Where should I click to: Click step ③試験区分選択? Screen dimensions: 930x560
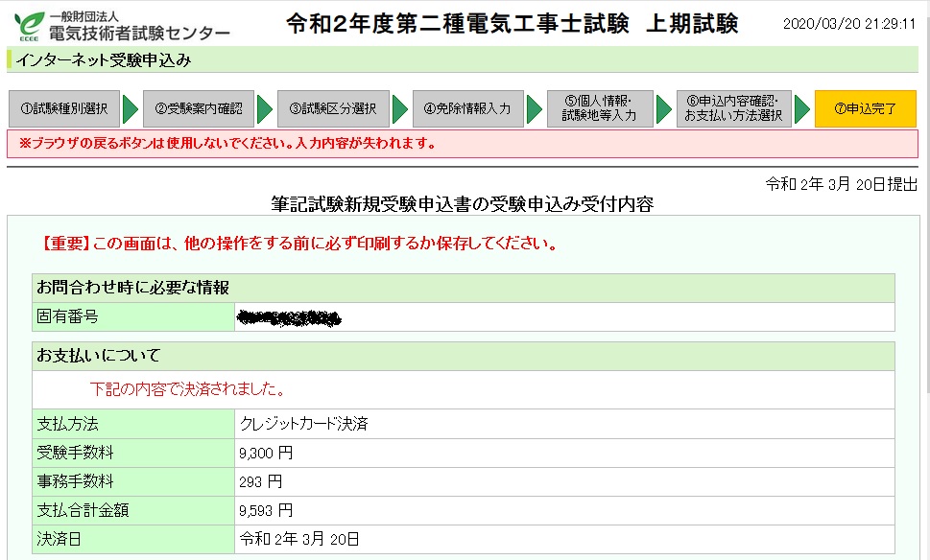point(333,108)
